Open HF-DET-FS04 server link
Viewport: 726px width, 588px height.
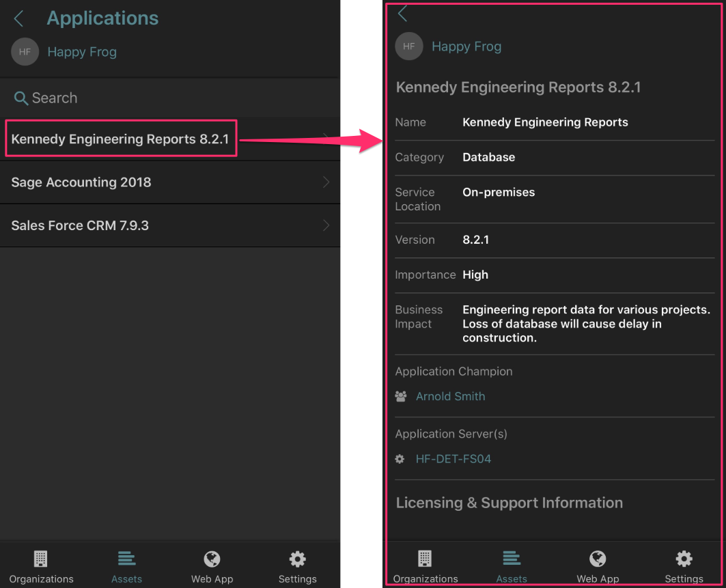pyautogui.click(x=453, y=459)
